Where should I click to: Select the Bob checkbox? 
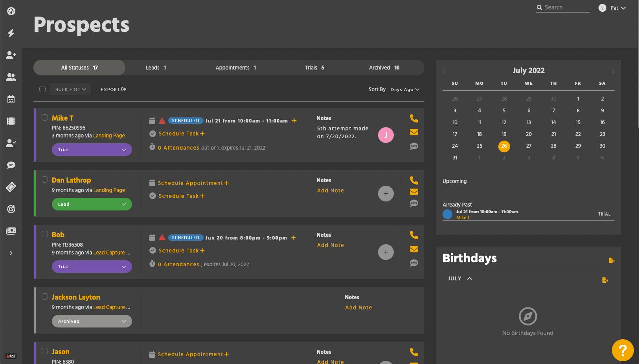point(45,234)
